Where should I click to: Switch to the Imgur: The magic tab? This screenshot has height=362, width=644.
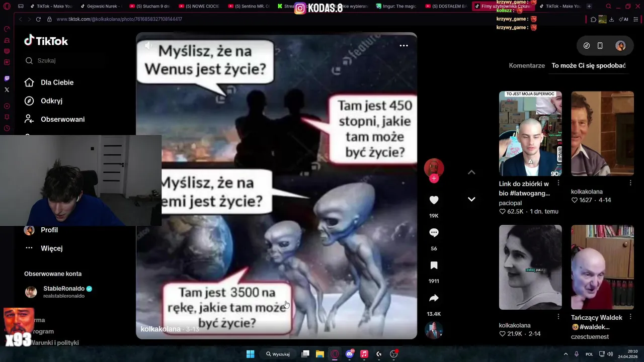click(395, 7)
